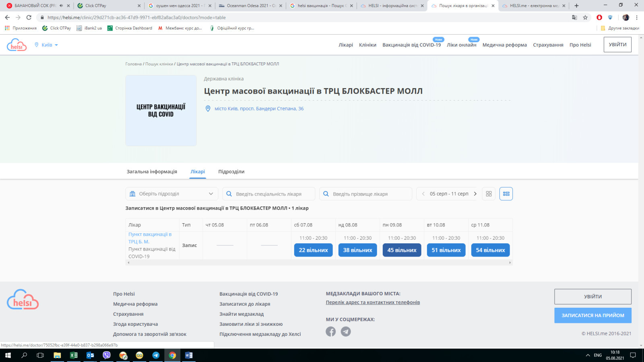This screenshot has height=362, width=644.
Task: Click the table horizontal scrollbar left arrow
Action: pos(128,263)
